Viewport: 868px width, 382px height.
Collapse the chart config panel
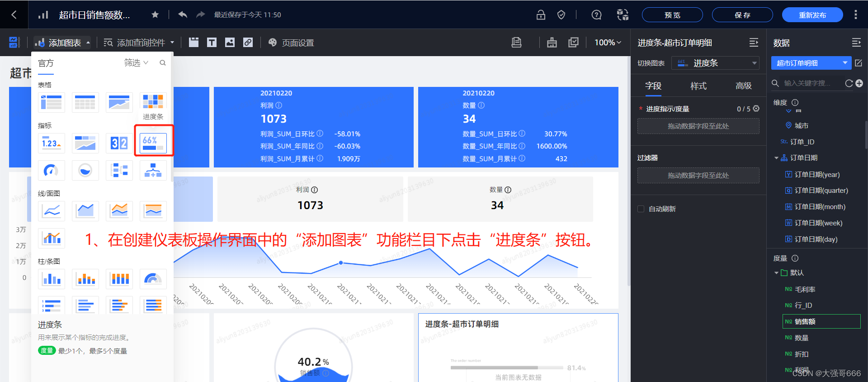[754, 43]
